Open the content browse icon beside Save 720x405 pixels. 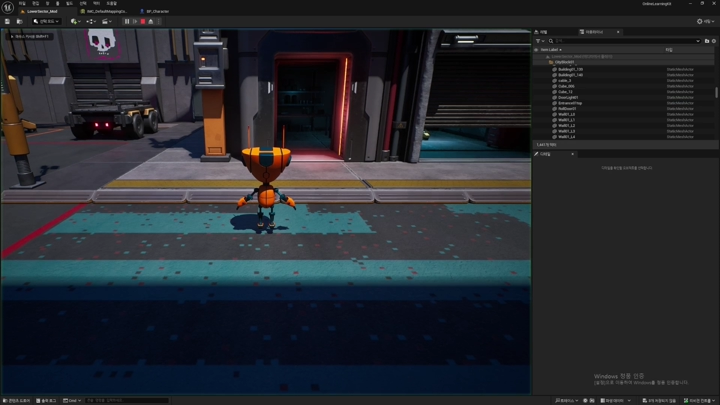point(19,22)
